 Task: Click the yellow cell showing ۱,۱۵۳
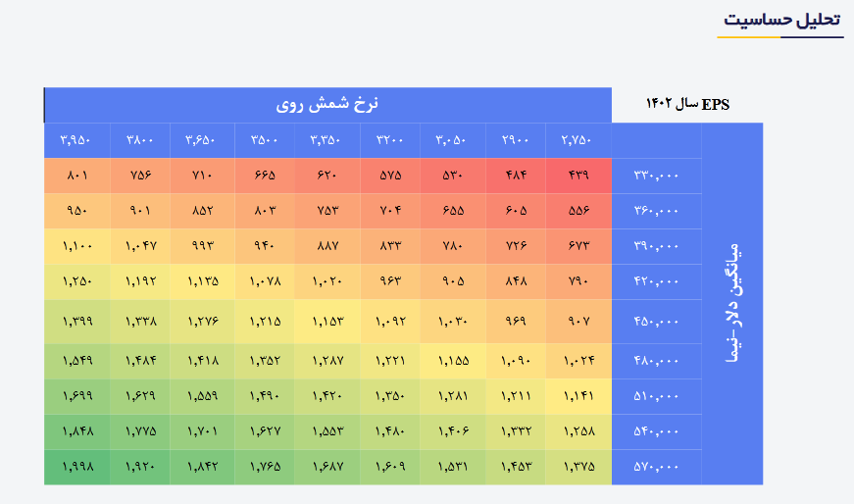[327, 321]
